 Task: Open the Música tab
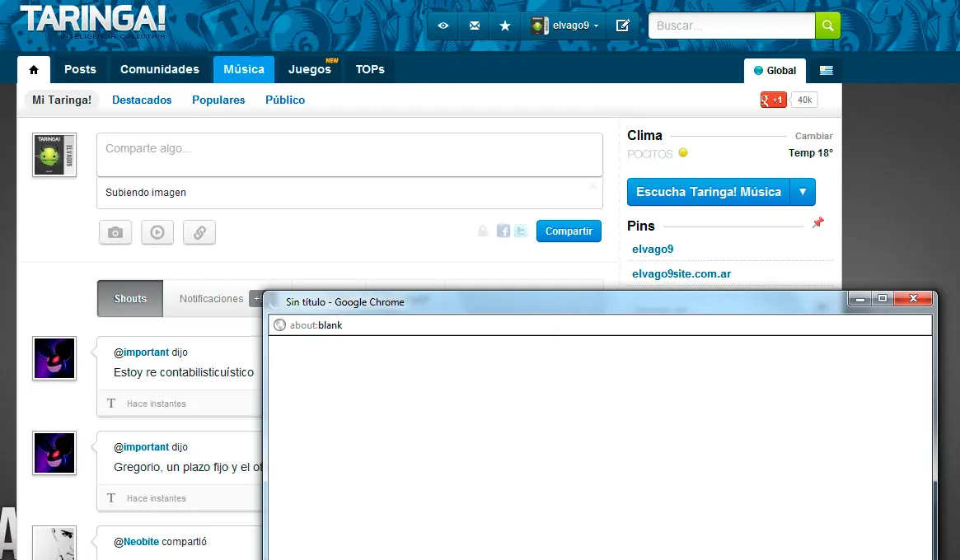click(x=244, y=70)
